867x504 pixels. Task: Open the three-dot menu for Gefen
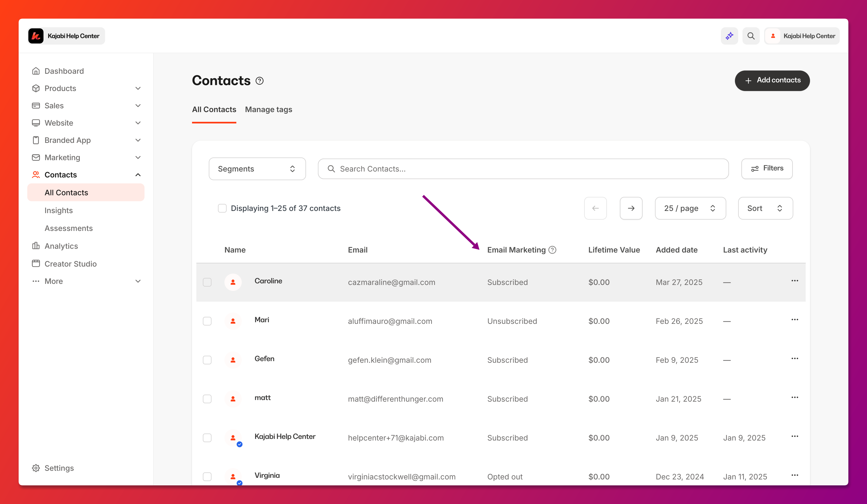click(795, 358)
